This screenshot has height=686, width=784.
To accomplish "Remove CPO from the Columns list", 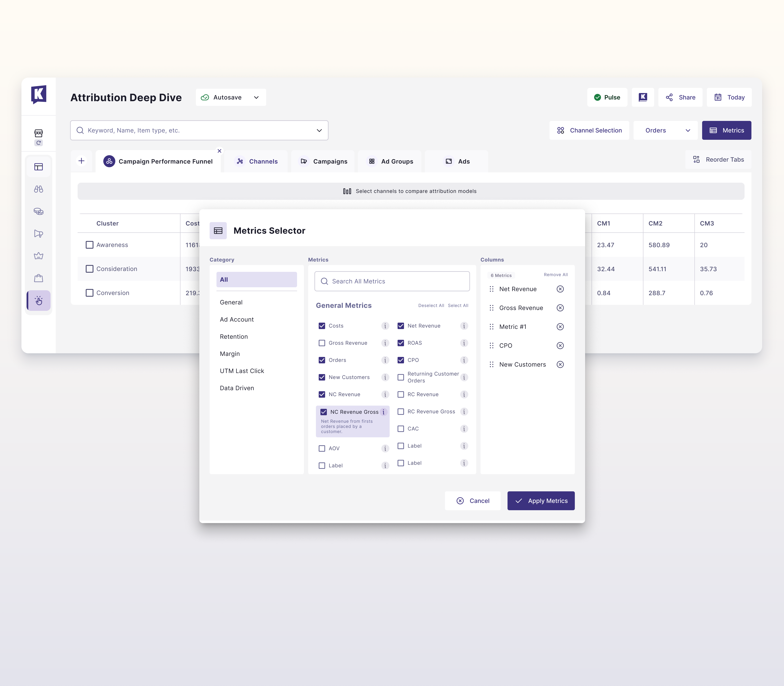I will (560, 345).
